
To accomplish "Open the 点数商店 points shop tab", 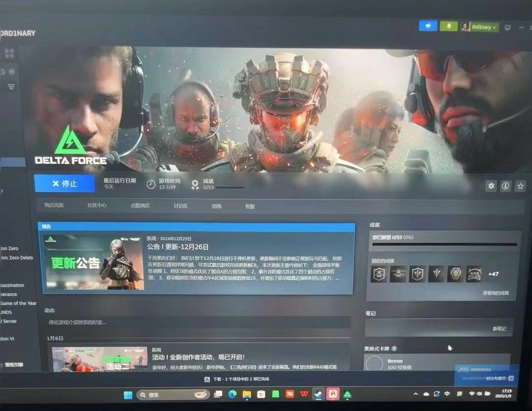I will point(140,206).
